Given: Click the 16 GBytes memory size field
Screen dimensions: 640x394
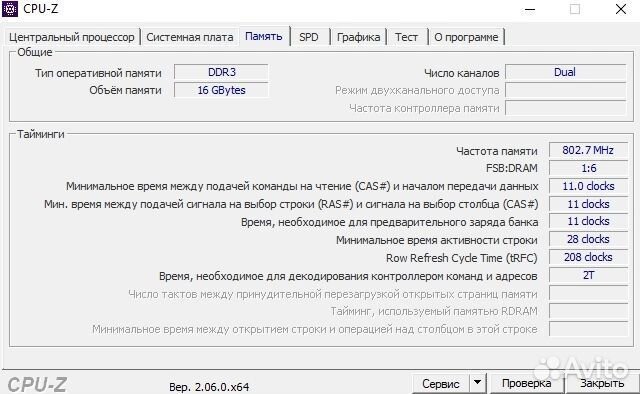Looking at the screenshot, I should [x=221, y=90].
